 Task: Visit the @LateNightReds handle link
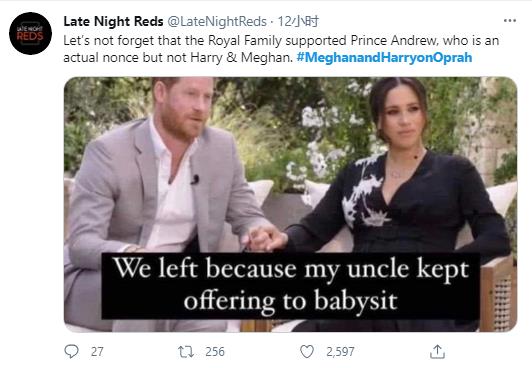click(x=217, y=22)
